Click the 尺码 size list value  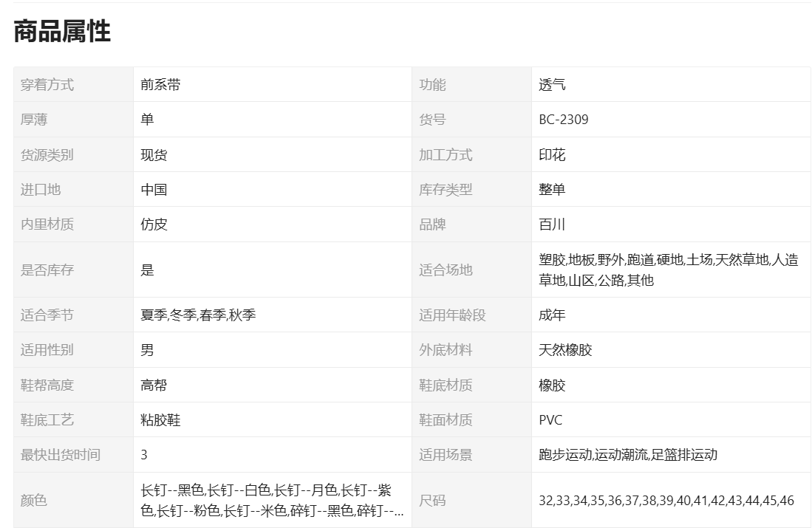(666, 501)
